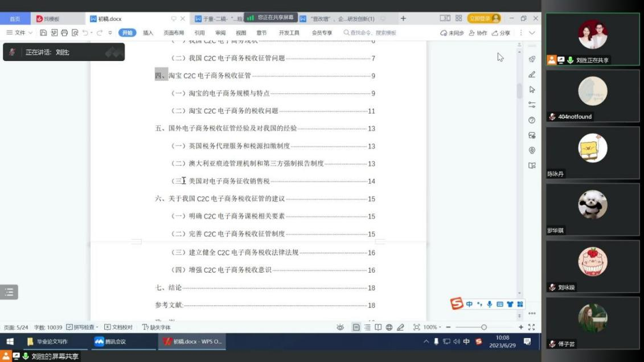
Task: Open the rocket icon in right sidebar
Action: tap(532, 59)
